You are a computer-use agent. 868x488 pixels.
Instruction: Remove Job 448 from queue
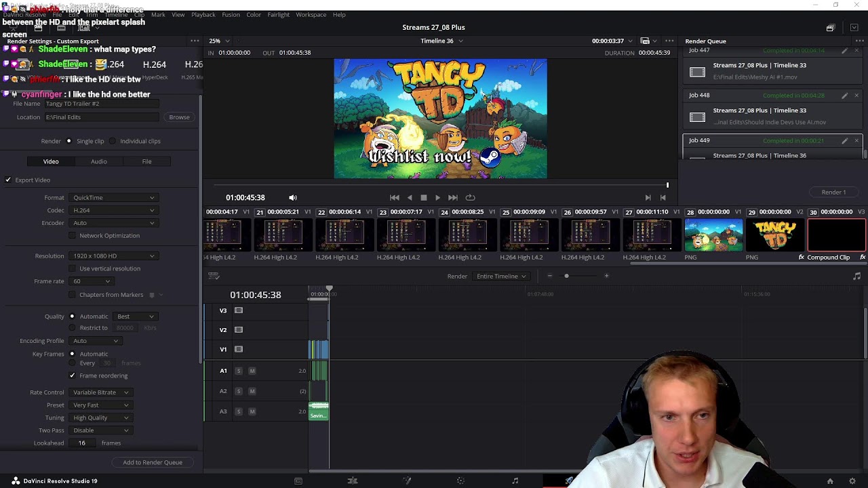pyautogui.click(x=856, y=96)
